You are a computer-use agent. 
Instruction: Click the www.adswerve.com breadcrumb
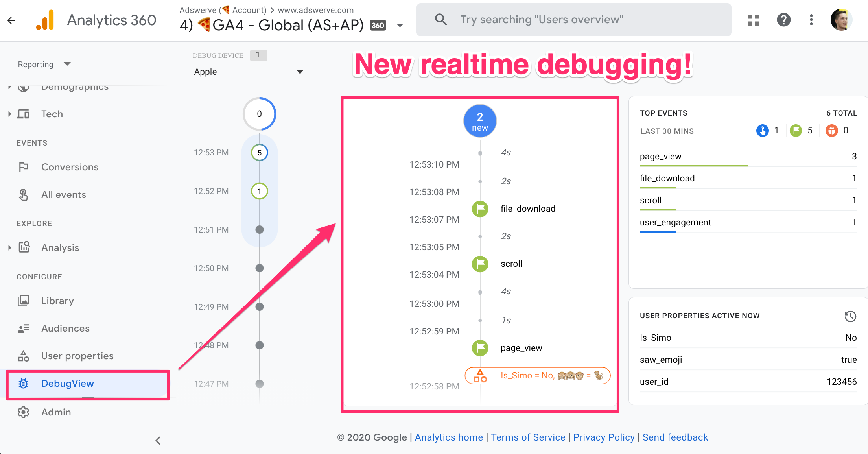[x=315, y=10]
